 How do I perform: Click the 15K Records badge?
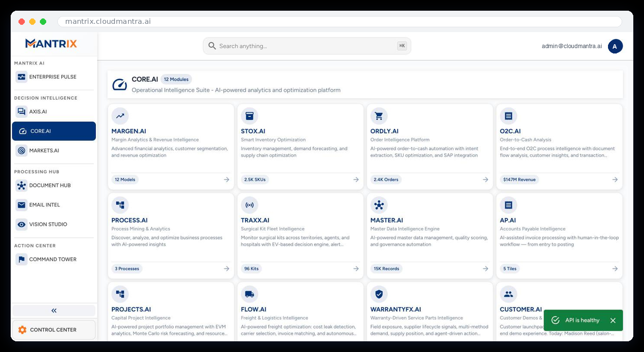(386, 268)
